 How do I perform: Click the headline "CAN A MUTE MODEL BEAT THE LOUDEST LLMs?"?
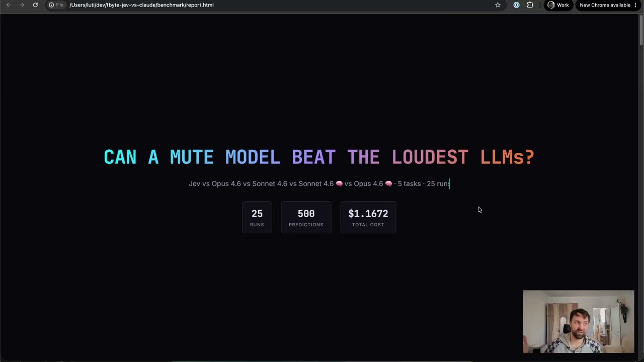click(x=319, y=157)
